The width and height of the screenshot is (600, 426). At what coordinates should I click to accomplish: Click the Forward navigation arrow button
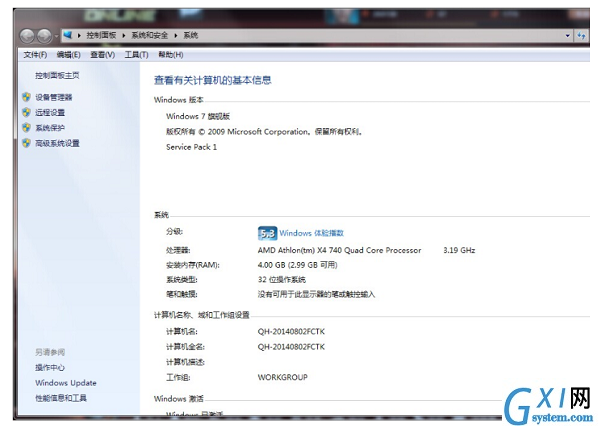point(44,36)
